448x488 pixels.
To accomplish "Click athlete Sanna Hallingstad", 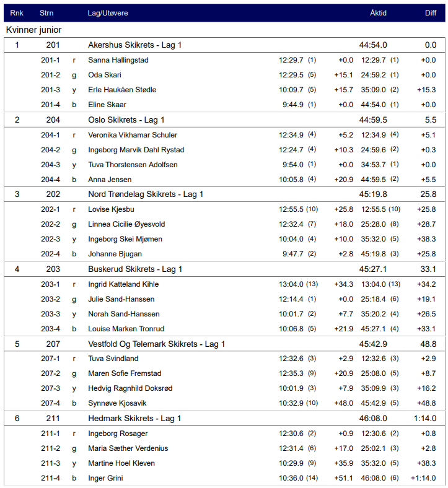I will [118, 60].
